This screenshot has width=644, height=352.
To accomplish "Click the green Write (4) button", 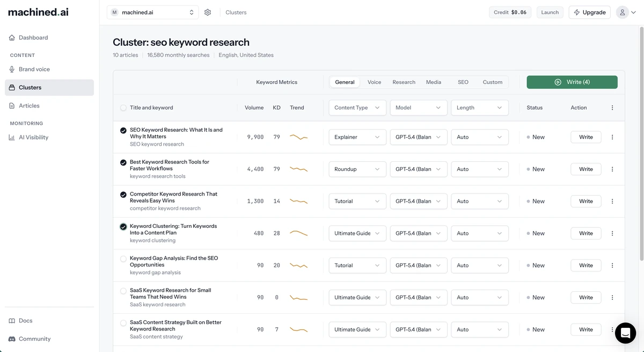I will coord(572,82).
